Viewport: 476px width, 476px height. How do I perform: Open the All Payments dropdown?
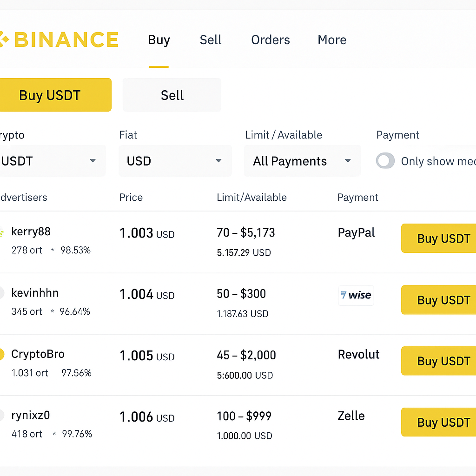click(302, 161)
